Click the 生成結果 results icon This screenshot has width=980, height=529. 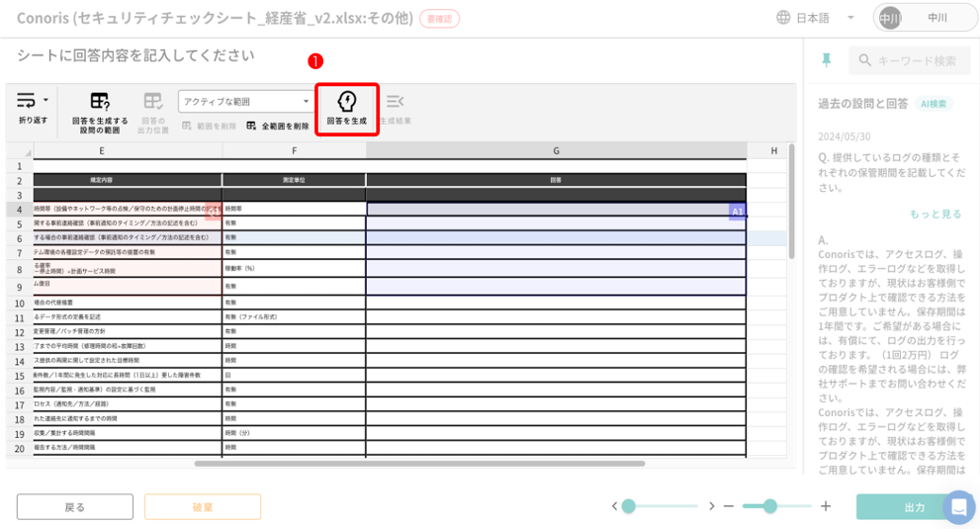pyautogui.click(x=395, y=101)
